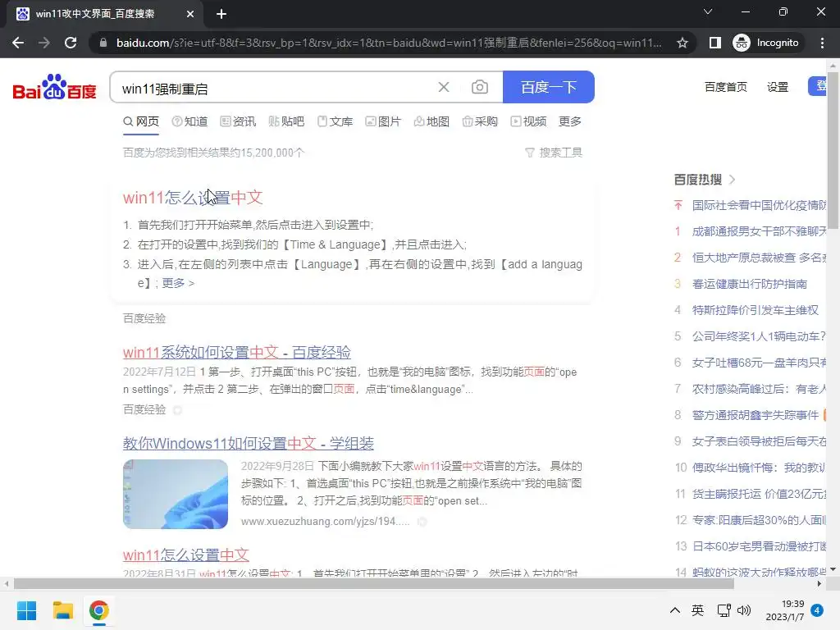Open a new browser tab
This screenshot has height=630, width=840.
[x=221, y=14]
